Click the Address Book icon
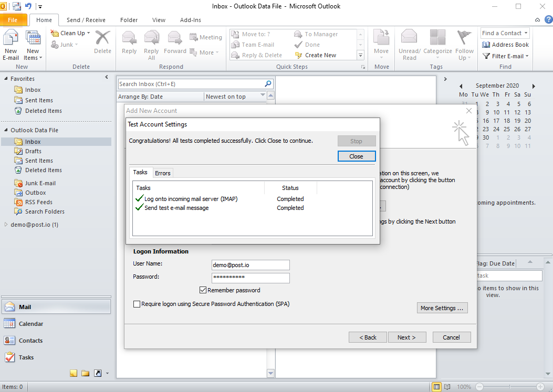Viewport: 553px width, 392px height. tap(486, 45)
